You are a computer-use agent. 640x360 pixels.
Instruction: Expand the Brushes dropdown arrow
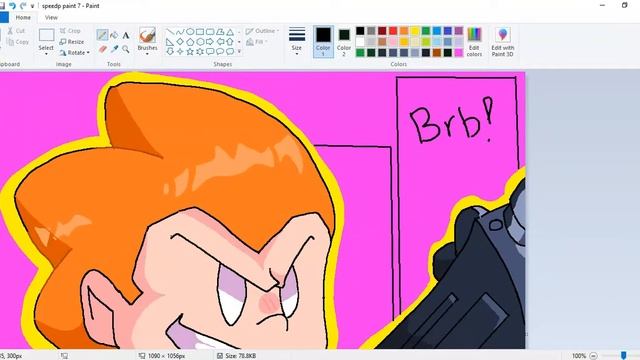pos(147,54)
